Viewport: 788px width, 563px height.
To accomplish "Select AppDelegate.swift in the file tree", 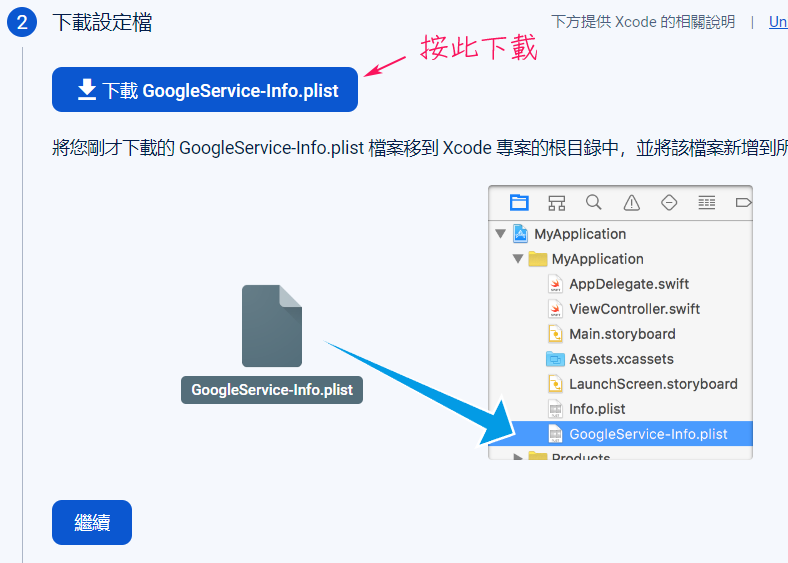I will tap(621, 284).
